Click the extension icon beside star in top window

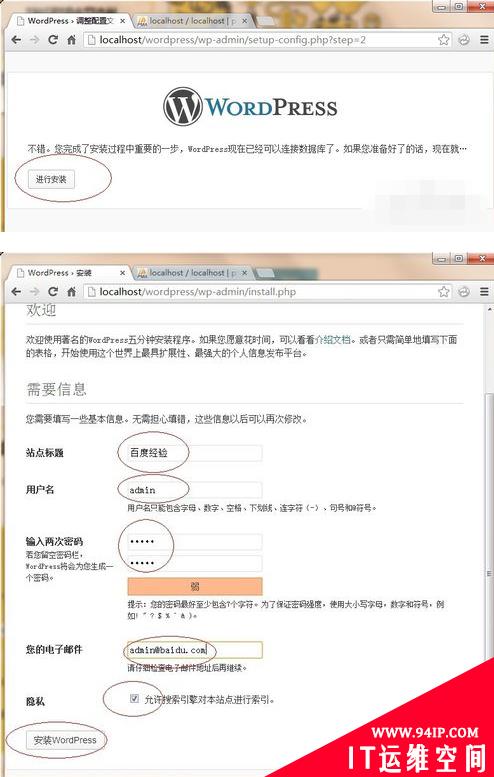(464, 40)
